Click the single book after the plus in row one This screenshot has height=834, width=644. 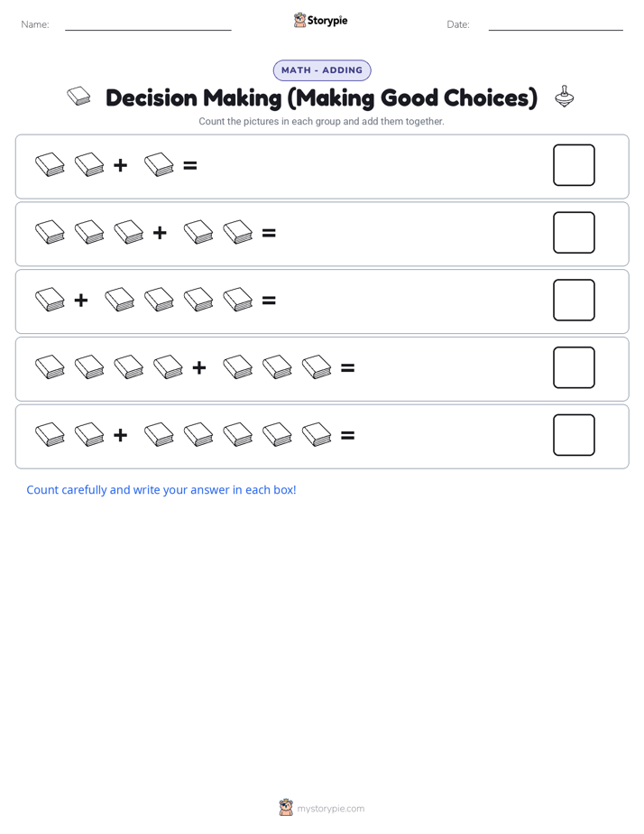[159, 164]
